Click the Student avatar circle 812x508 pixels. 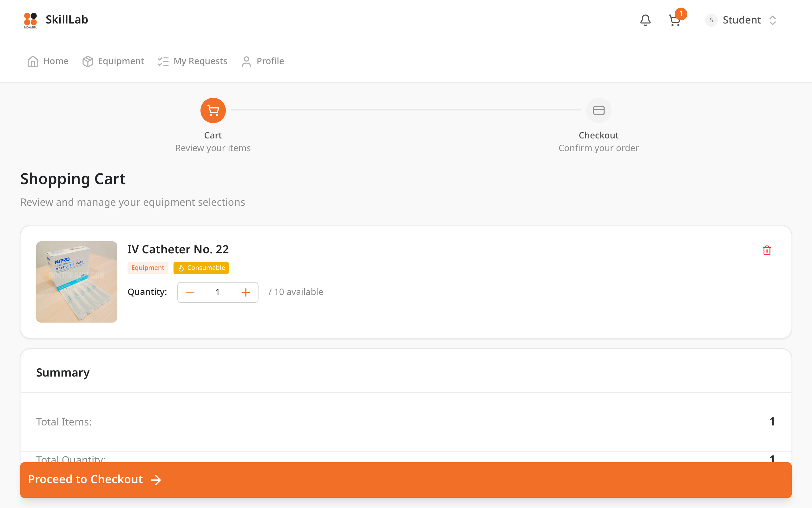point(711,20)
